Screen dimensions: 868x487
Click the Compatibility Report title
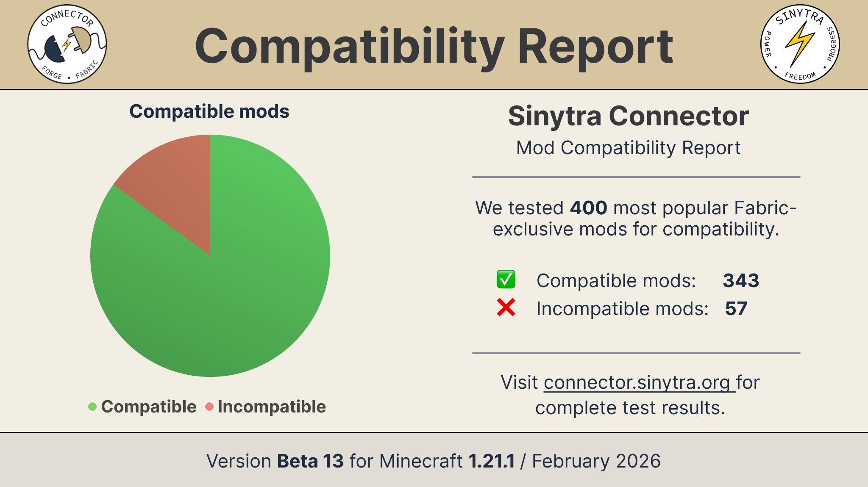pos(434,46)
